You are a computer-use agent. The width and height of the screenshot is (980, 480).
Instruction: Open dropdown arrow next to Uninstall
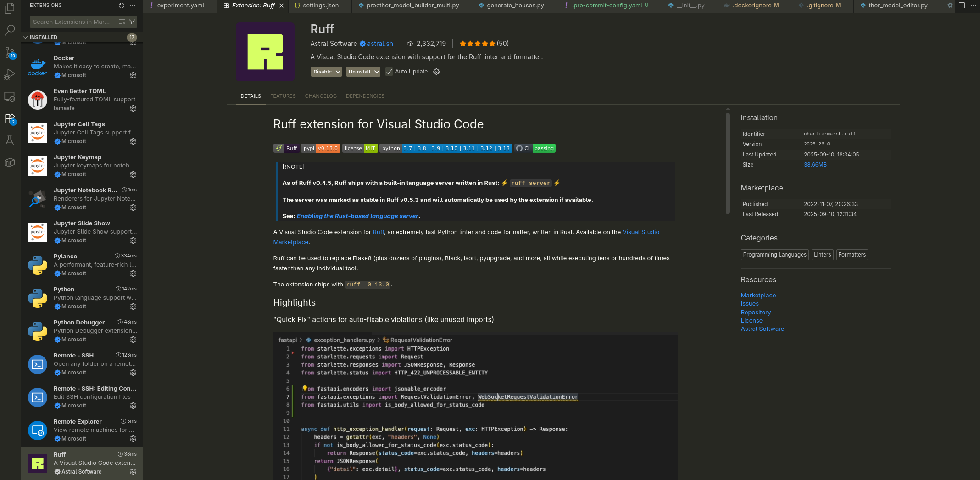[x=377, y=72]
